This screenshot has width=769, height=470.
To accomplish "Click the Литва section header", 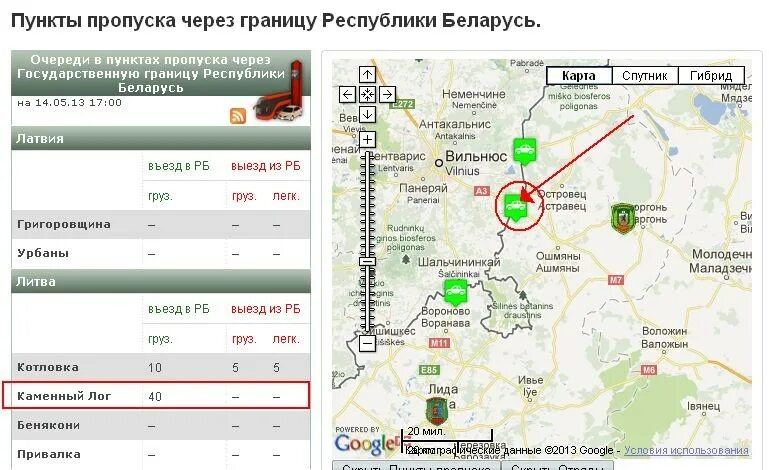I will click(161, 282).
